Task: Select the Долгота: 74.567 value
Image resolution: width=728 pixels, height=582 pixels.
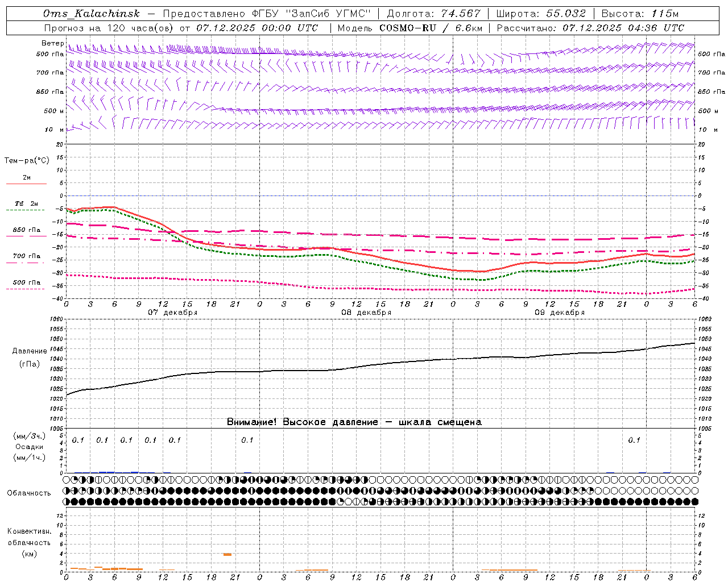Action: [433, 14]
